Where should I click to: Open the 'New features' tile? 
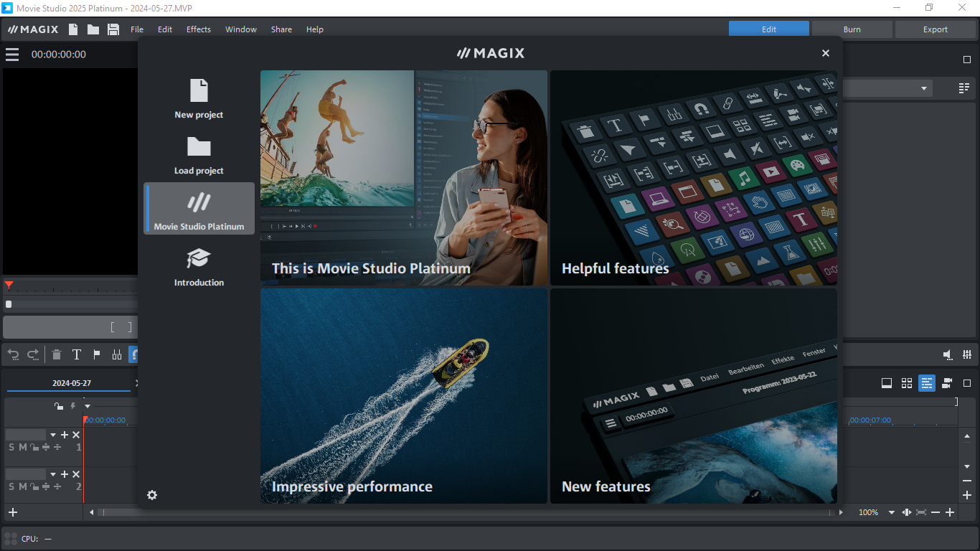(x=694, y=396)
